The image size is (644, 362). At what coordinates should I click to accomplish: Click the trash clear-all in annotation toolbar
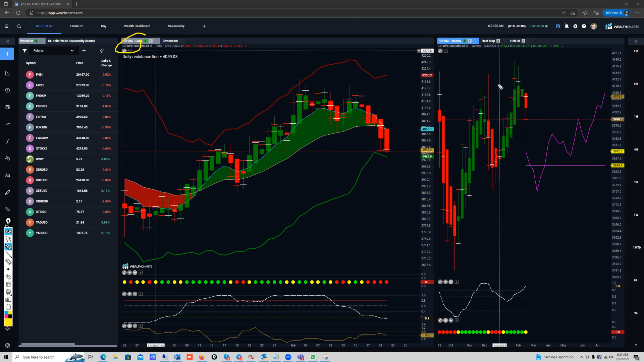(x=8, y=284)
